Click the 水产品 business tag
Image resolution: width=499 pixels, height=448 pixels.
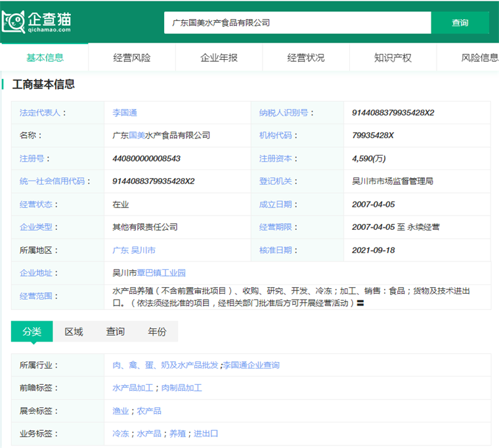149,434
